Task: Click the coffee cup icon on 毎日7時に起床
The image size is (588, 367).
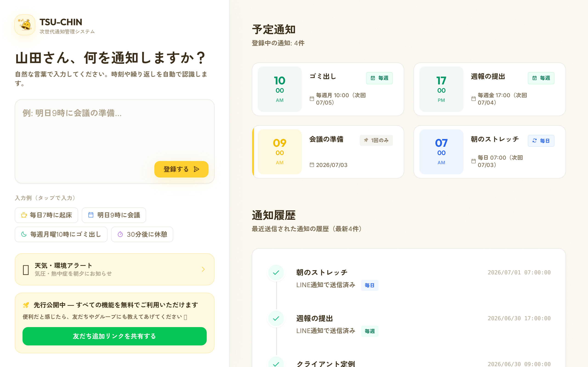Action: 24,215
